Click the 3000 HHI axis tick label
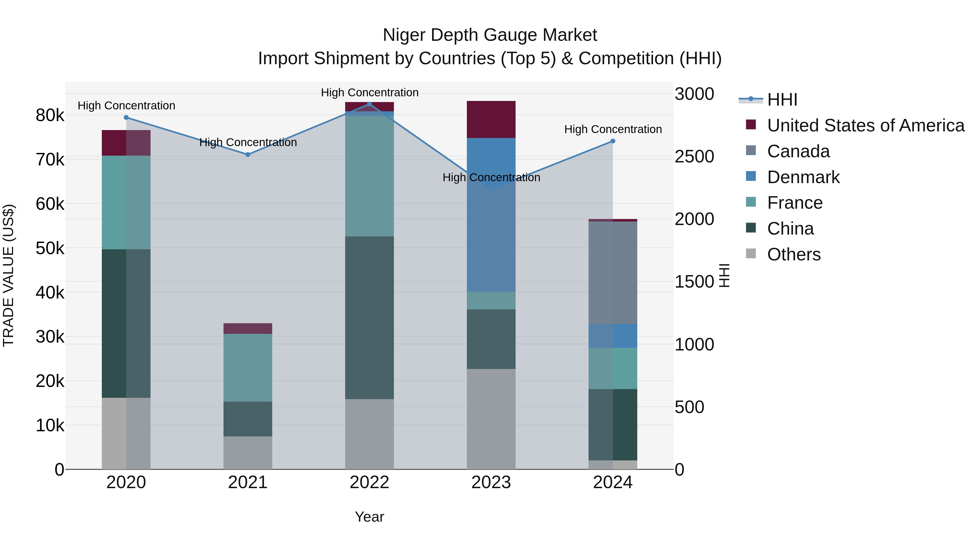The height and width of the screenshot is (551, 980). 695,94
